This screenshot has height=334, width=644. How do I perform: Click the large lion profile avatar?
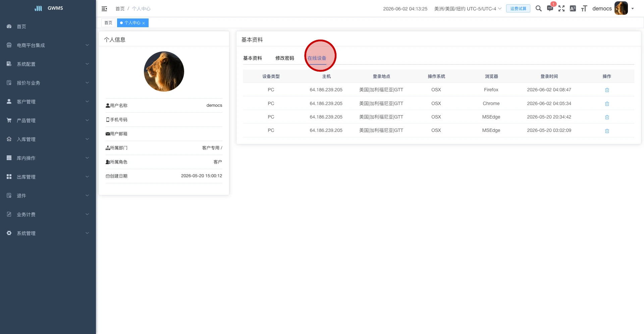coord(164,71)
